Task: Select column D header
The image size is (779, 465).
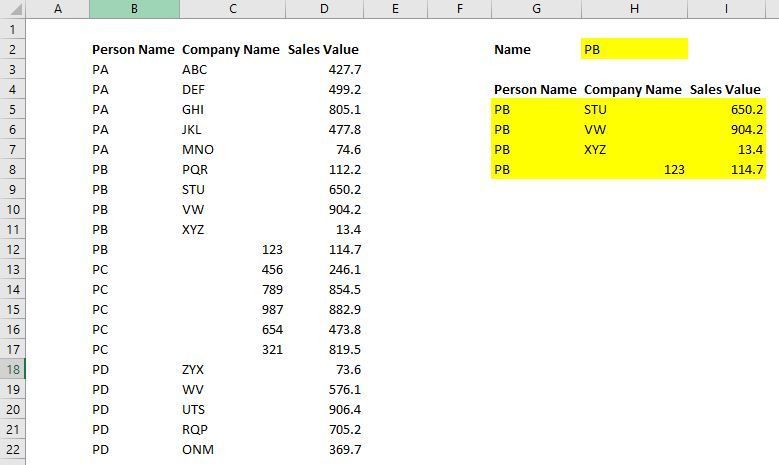Action: [324, 8]
